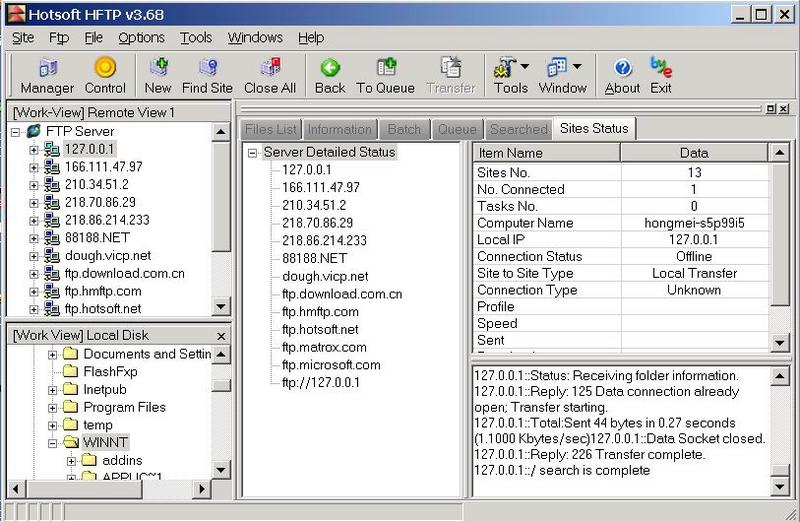Open the Windows menu

255,38
